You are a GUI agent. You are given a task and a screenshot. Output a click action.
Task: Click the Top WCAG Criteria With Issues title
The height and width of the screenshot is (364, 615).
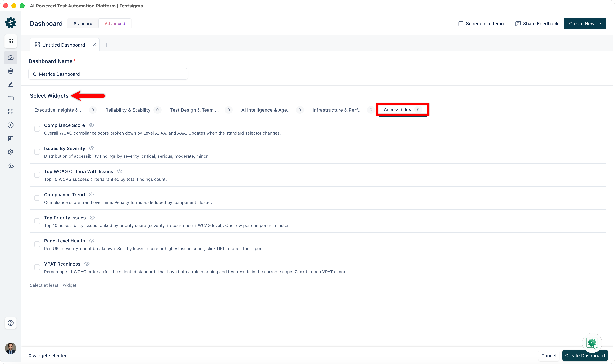tap(78, 172)
